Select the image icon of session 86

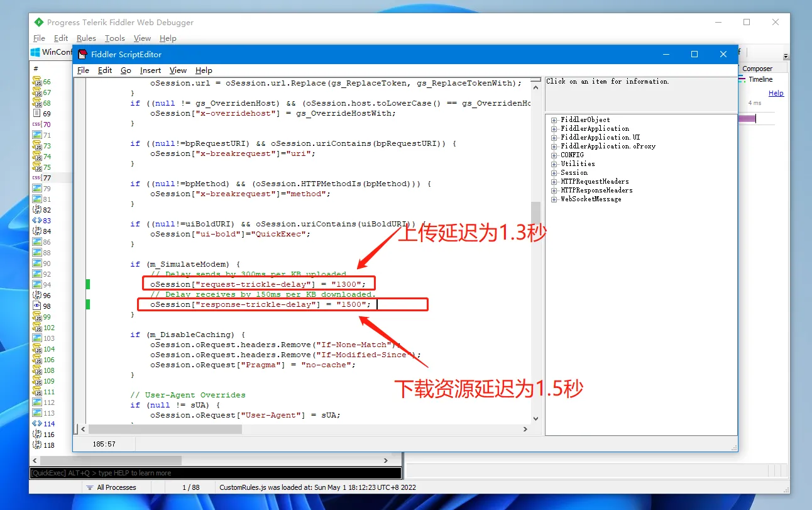tap(36, 242)
